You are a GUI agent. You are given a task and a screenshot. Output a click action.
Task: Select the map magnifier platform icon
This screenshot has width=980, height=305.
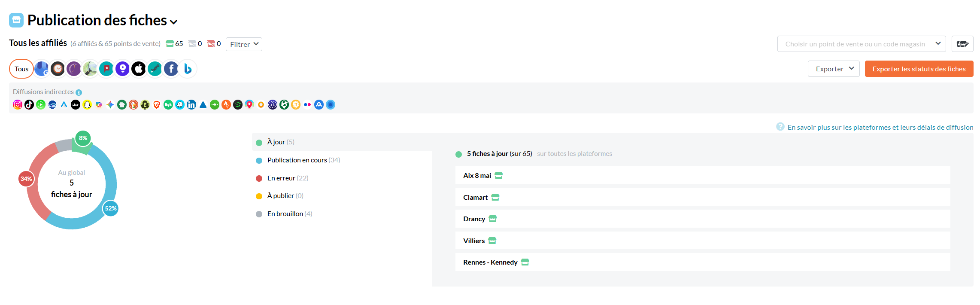click(x=90, y=69)
